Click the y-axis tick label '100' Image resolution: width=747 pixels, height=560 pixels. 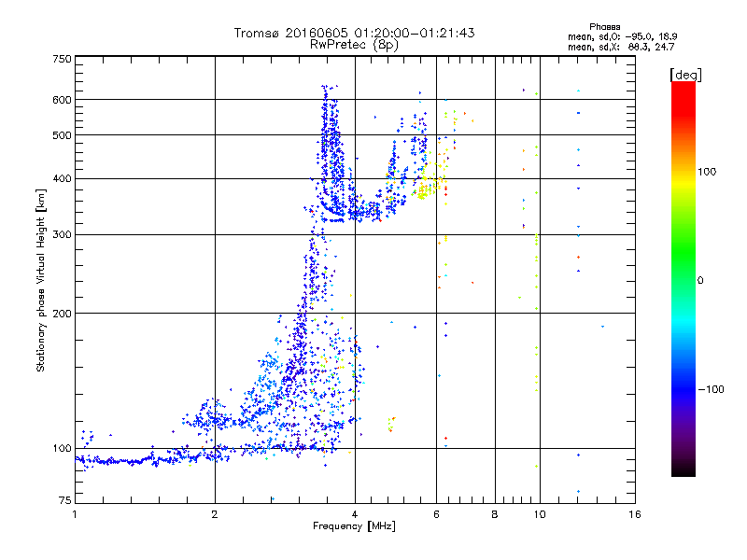62,449
